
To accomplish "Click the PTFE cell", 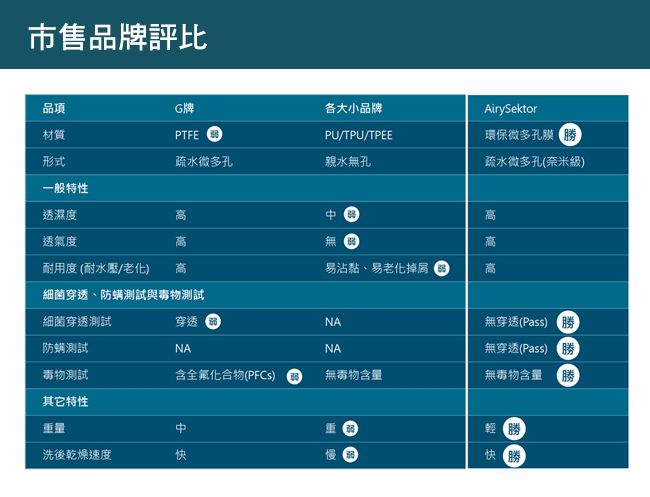I will click(187, 135).
